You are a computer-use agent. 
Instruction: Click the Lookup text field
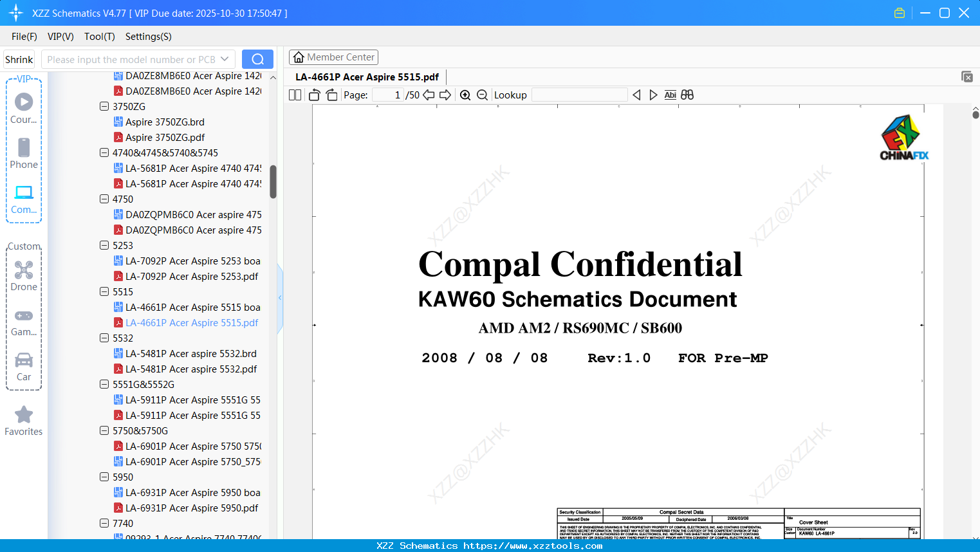click(580, 95)
